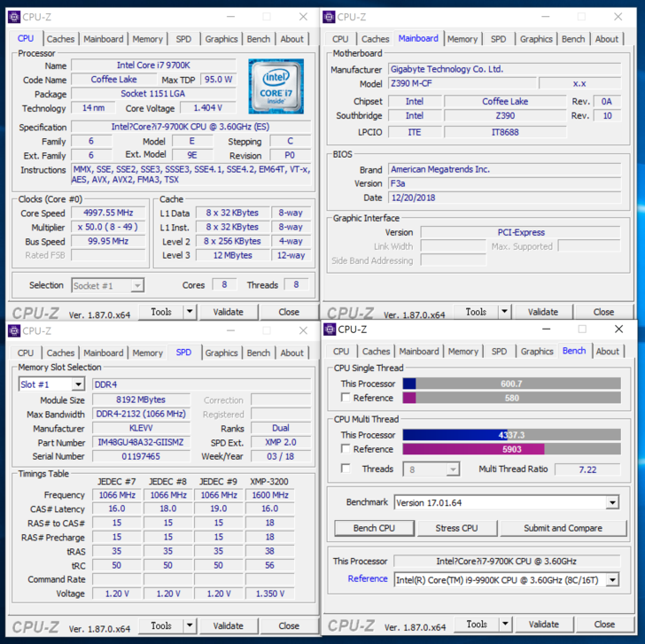Screen dimensions: 645x644
Task: Enable Reference checkbox under CPU Single Thread
Action: point(346,398)
